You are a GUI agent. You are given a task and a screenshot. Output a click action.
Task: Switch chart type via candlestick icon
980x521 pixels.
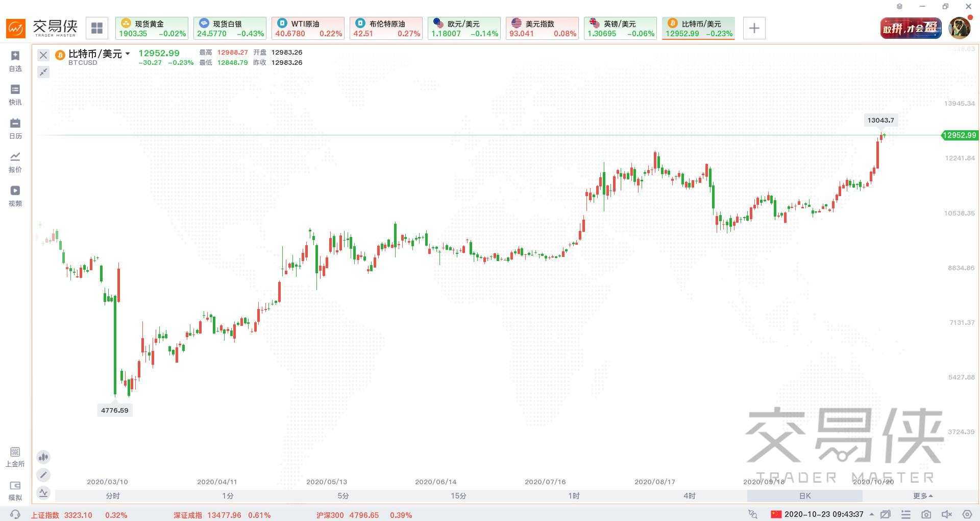(x=43, y=457)
